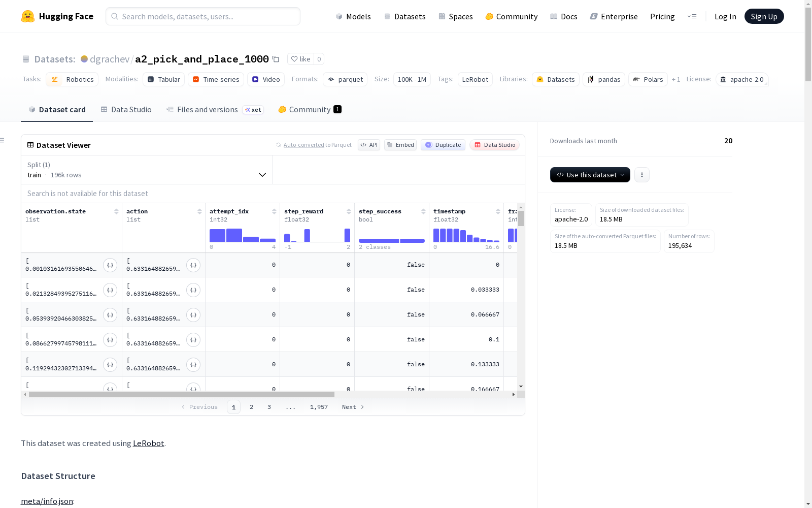This screenshot has width=812, height=508.
Task: Copy the dataset name a2_pick_and_place_1000
Action: [276, 59]
